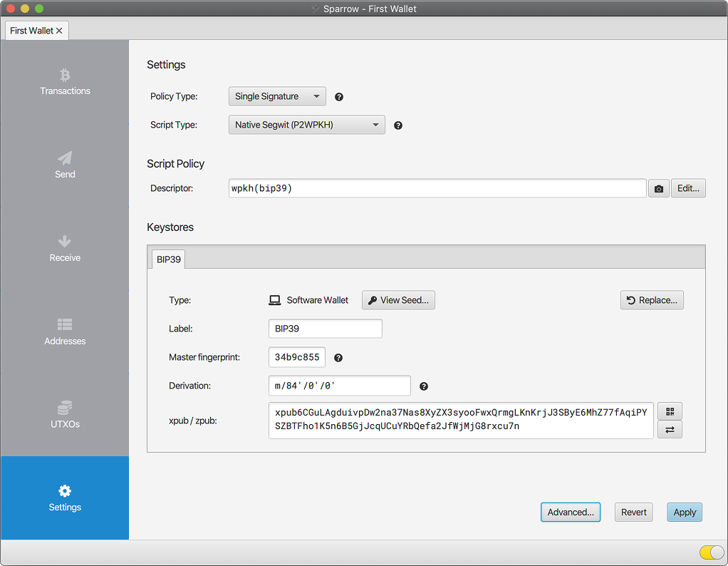Click the Script Type help icon

398,125
